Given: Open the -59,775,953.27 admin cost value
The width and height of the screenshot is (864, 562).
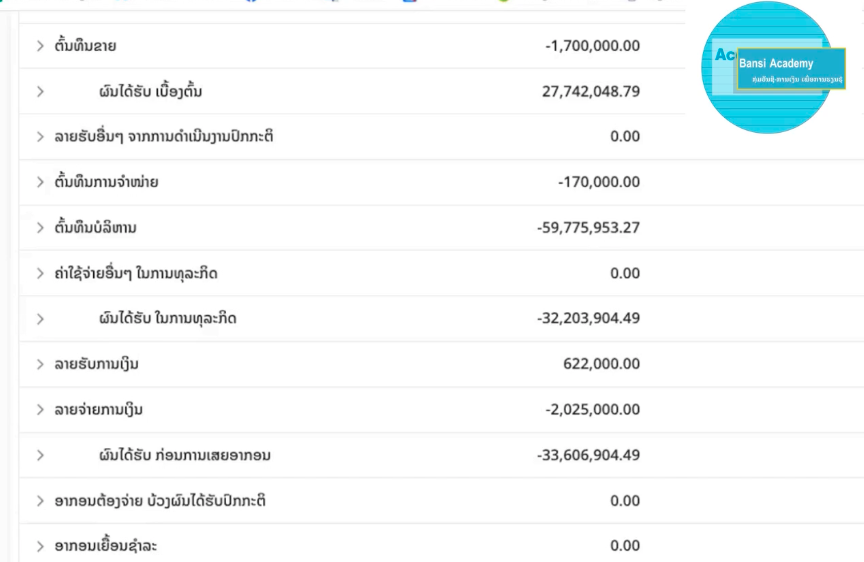Looking at the screenshot, I should pos(588,228).
